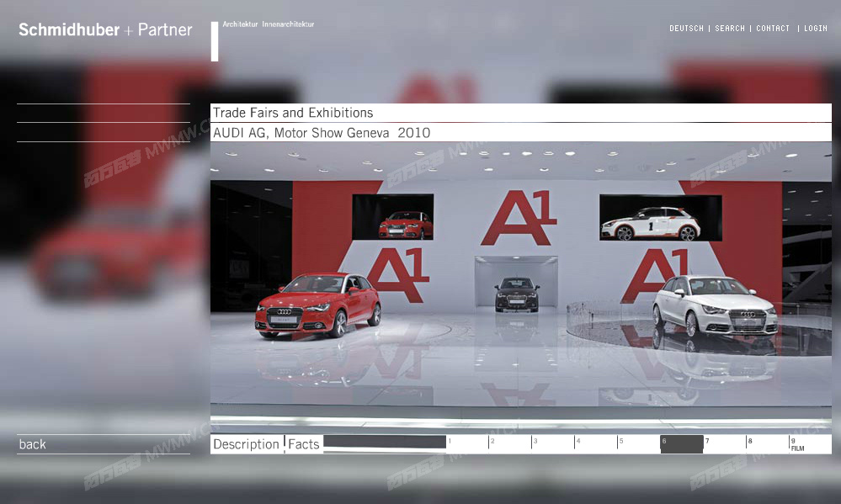This screenshot has height=504, width=841.
Task: Switch language to DEUTSCH
Action: [686, 29]
